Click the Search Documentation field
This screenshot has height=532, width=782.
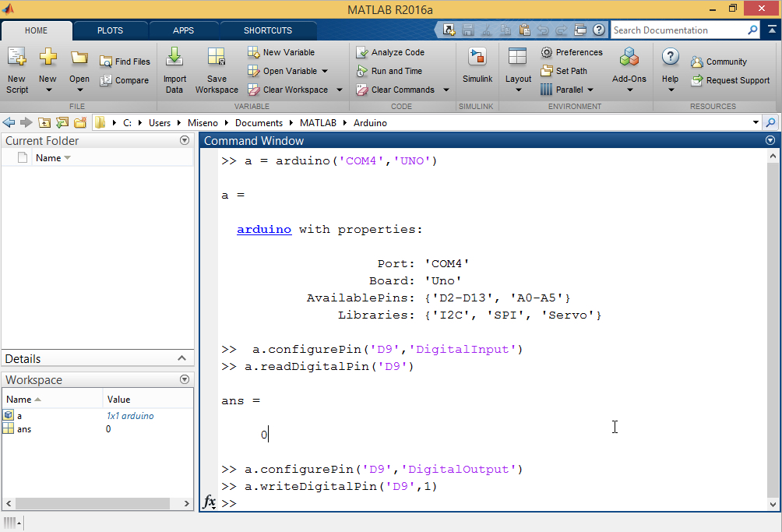pyautogui.click(x=678, y=30)
